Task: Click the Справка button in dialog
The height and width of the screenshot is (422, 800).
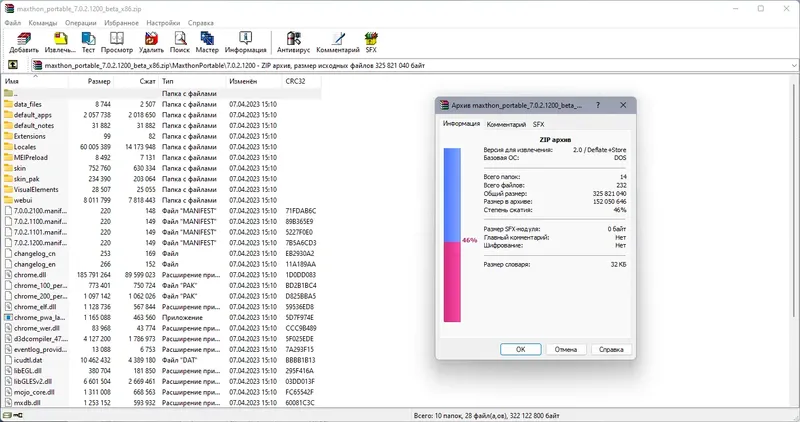Action: pos(611,350)
